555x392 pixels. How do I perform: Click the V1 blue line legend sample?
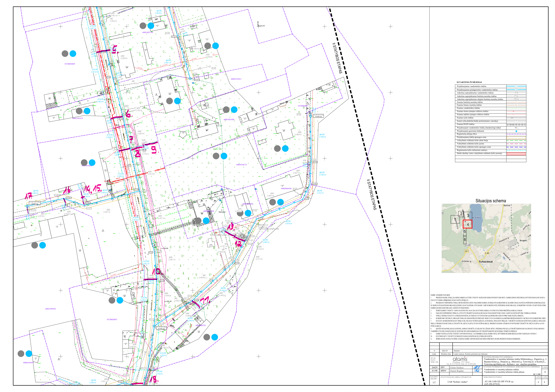(x=516, y=86)
